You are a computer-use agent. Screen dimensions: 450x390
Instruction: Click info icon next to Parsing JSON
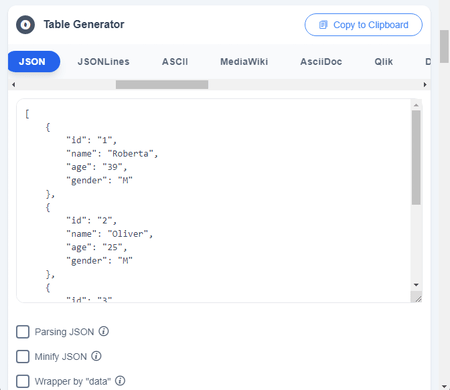[x=104, y=331]
